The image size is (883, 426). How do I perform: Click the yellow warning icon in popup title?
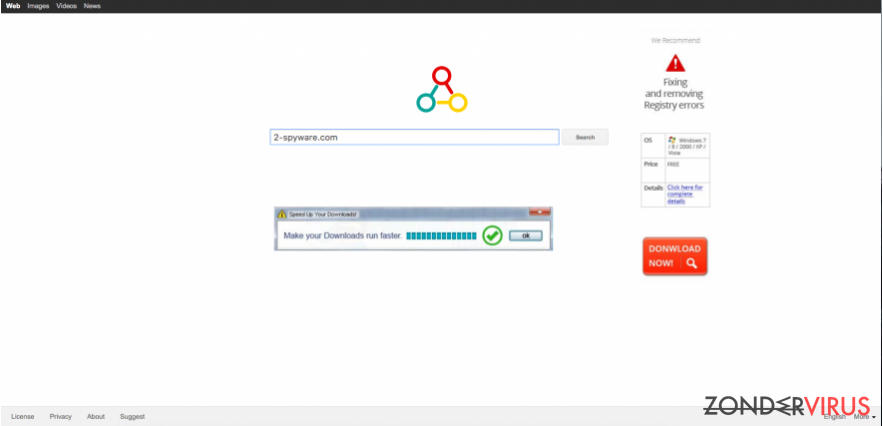[282, 214]
